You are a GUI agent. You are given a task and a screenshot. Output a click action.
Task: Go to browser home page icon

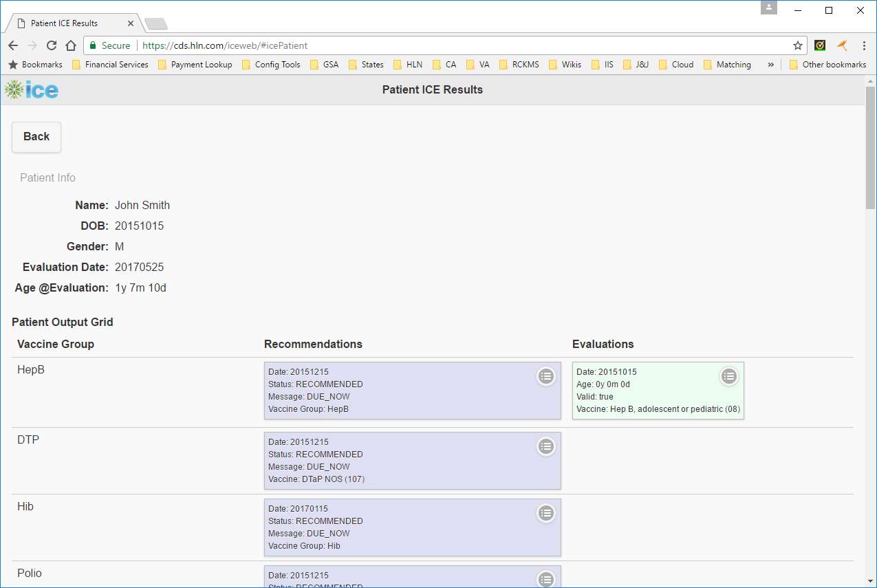[x=70, y=45]
